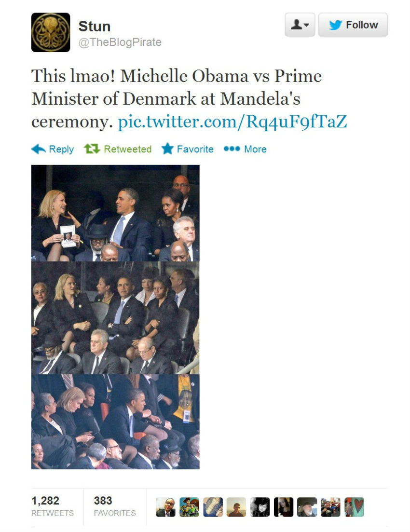The width and height of the screenshot is (410, 532).
Task: Follow @TheBlogPirate with the Follow button
Action: click(x=353, y=25)
